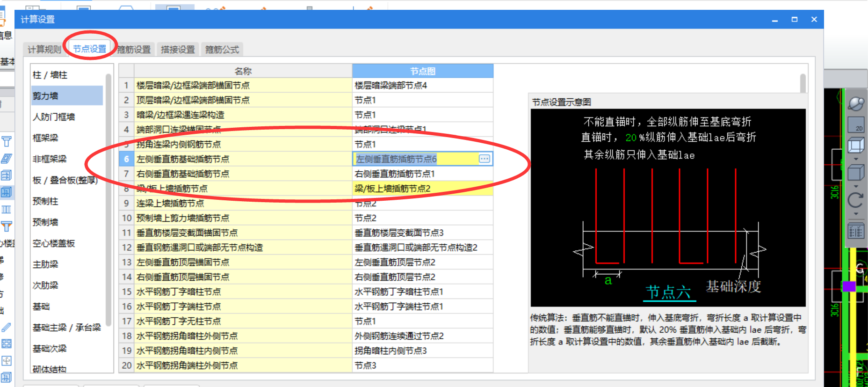This screenshot has width=868, height=387.
Task: Select row 16 水平钢筋丁字端柱节点
Action: [243, 307]
